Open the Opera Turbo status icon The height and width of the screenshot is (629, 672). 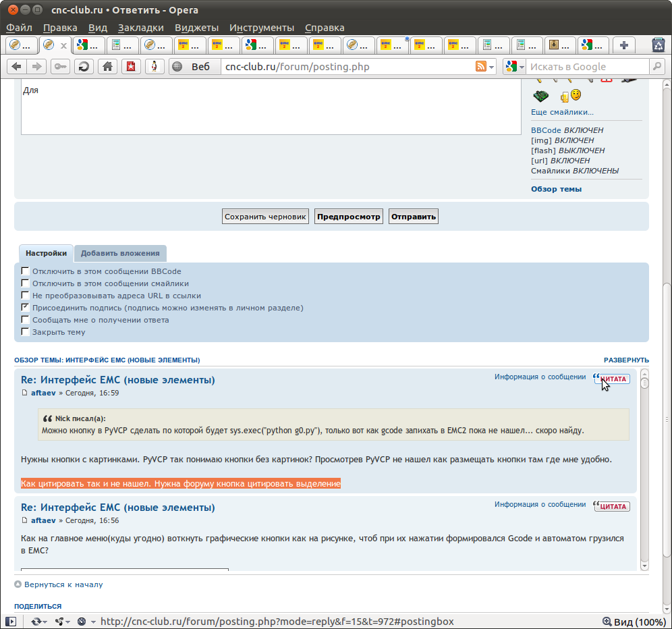pos(82,622)
